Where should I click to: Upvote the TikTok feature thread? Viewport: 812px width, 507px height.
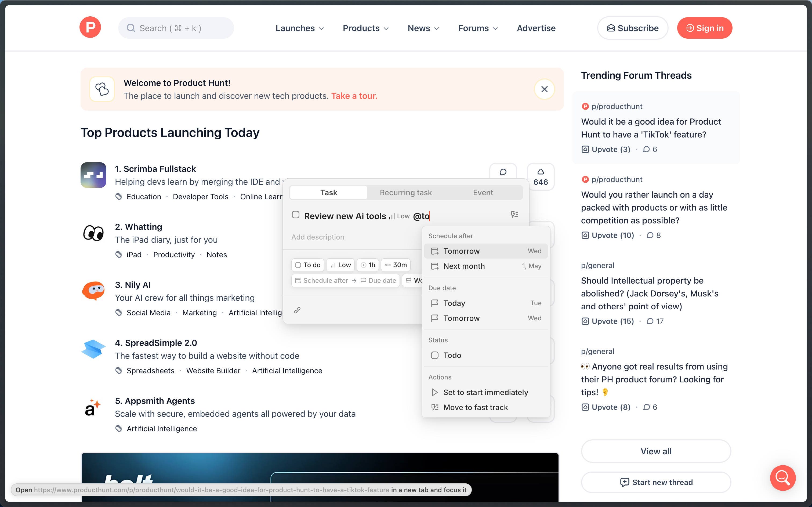coord(606,150)
